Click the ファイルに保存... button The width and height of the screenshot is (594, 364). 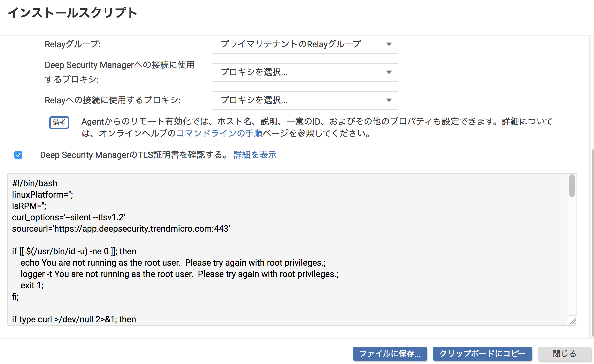390,354
